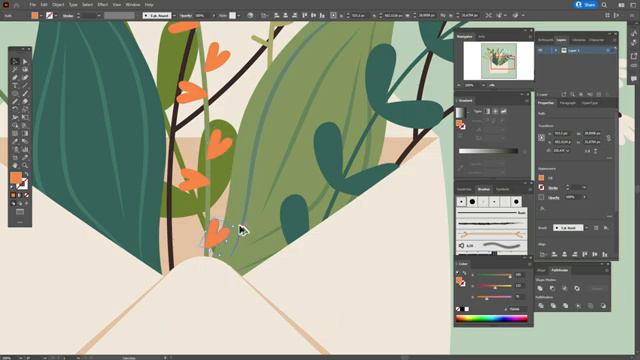The image size is (640, 360).
Task: Click the Flip Horizontal button in Transform
Action: pos(587,151)
